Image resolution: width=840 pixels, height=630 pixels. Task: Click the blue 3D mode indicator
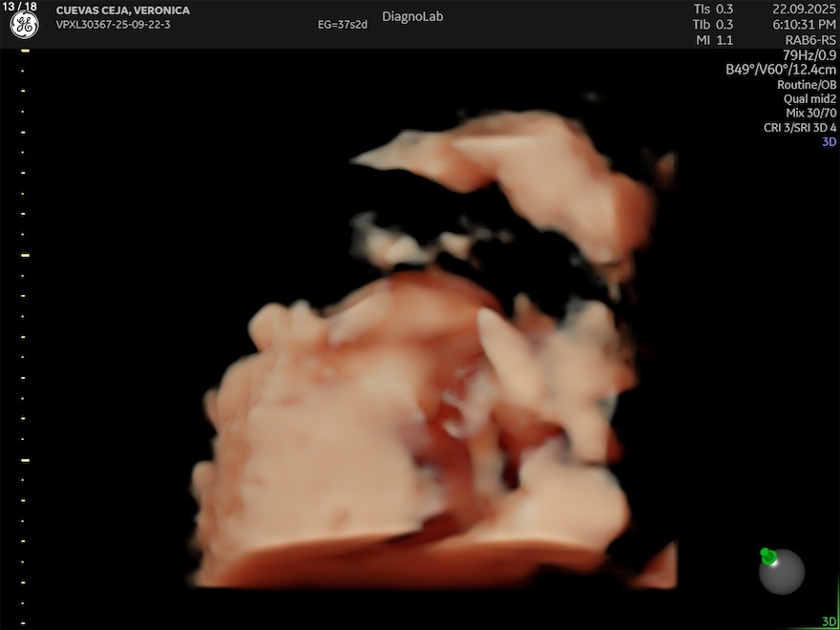[829, 141]
